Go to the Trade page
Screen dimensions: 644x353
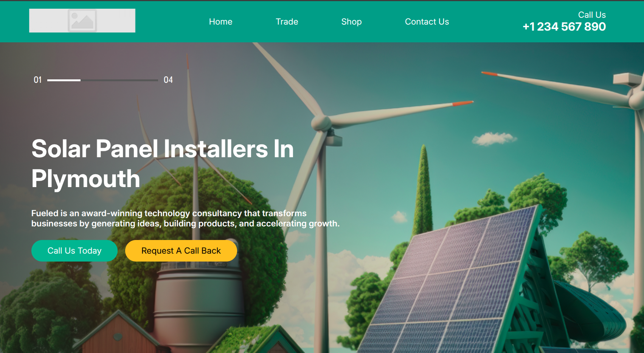pyautogui.click(x=287, y=22)
